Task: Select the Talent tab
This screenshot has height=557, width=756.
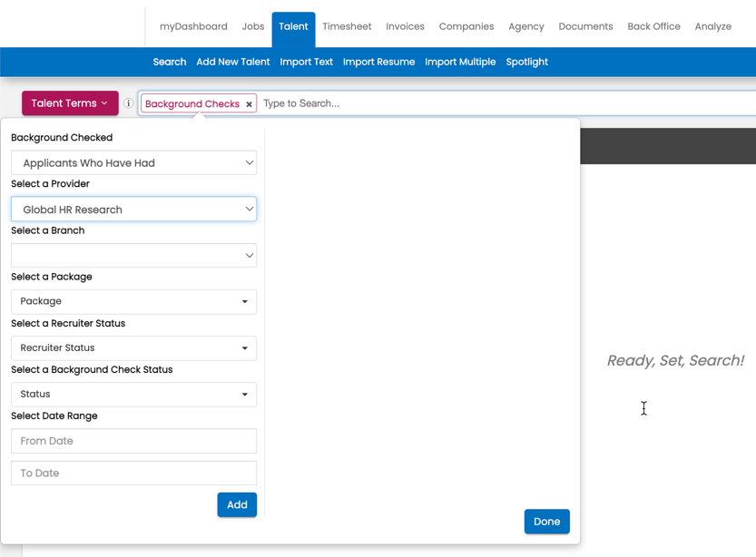Action: (x=293, y=29)
